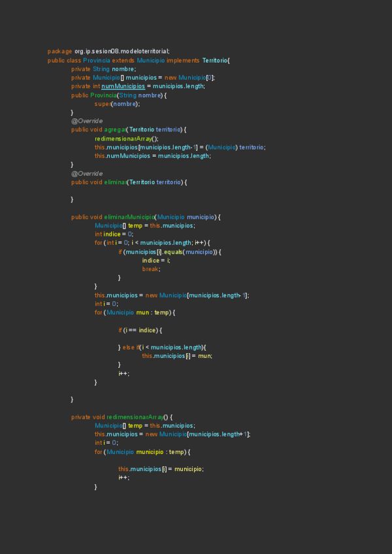Click the 'this.municipios[i] = mun;' assignment
The height and width of the screenshot is (554, 392).
[x=177, y=356]
